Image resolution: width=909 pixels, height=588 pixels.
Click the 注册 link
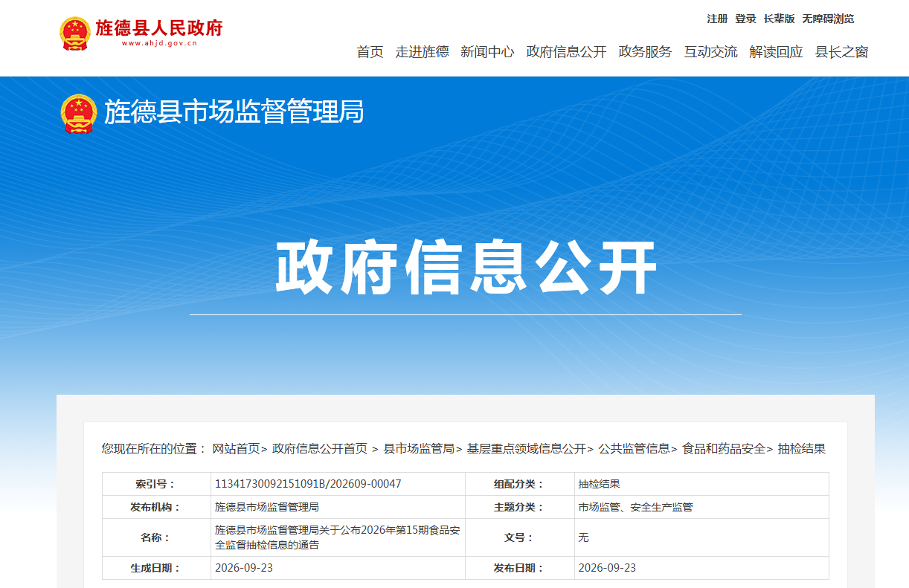click(717, 19)
